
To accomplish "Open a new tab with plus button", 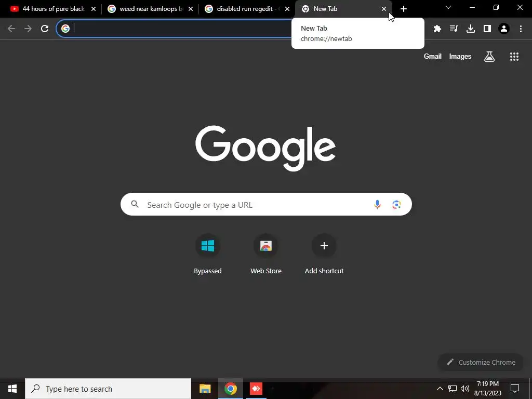I will coord(403,9).
